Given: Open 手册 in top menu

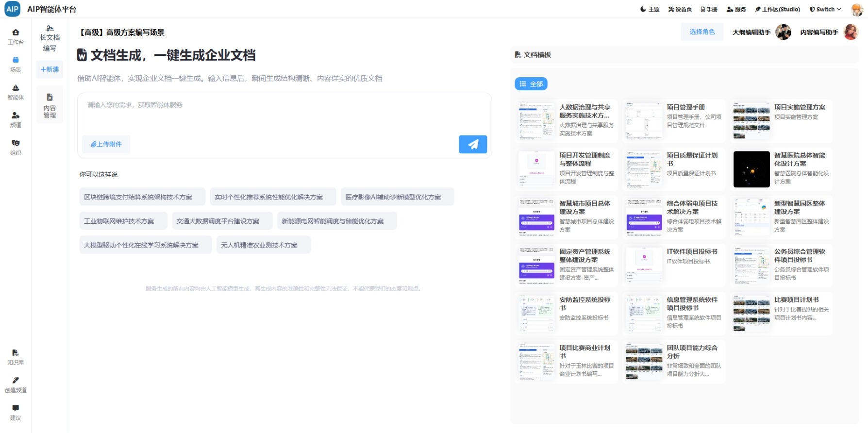Looking at the screenshot, I should pos(709,9).
